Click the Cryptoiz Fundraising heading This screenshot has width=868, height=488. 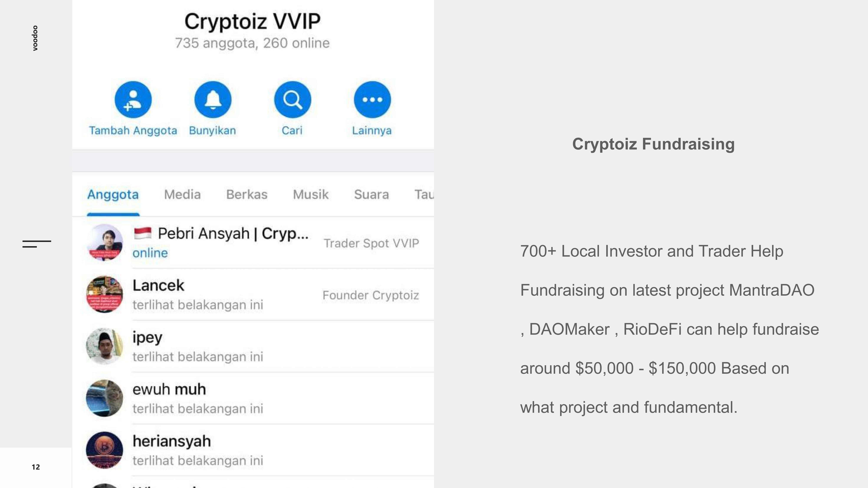[653, 144]
